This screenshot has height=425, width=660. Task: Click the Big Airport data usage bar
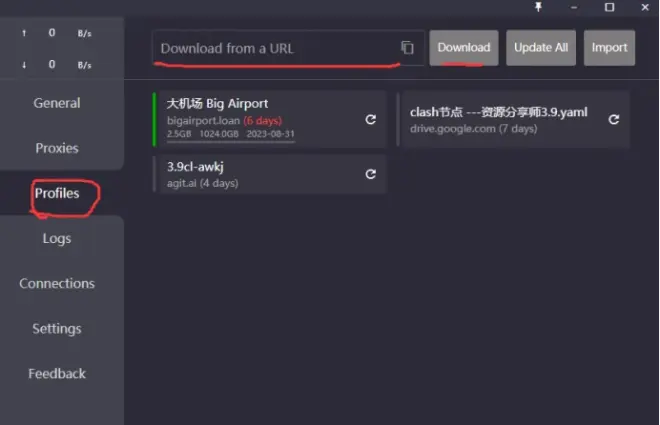coord(231,141)
